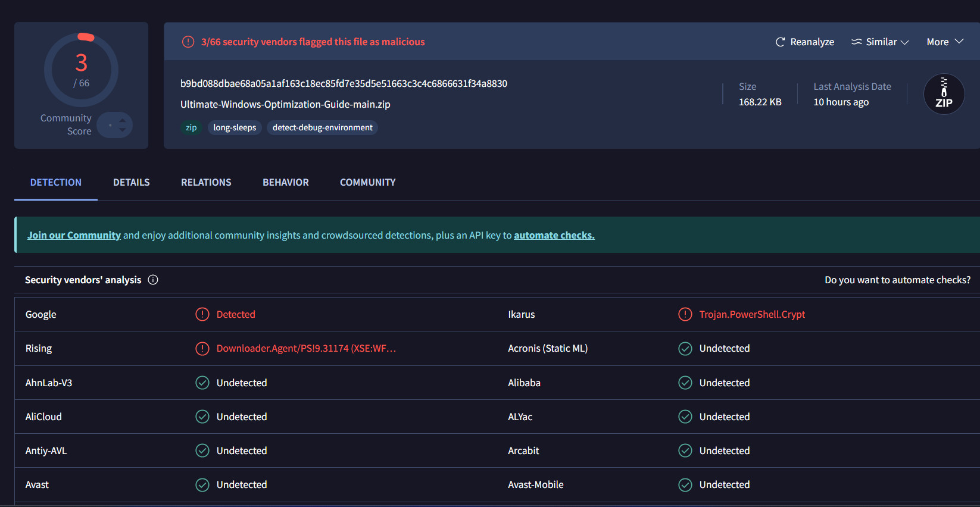Open the More dropdown menu

tap(945, 42)
